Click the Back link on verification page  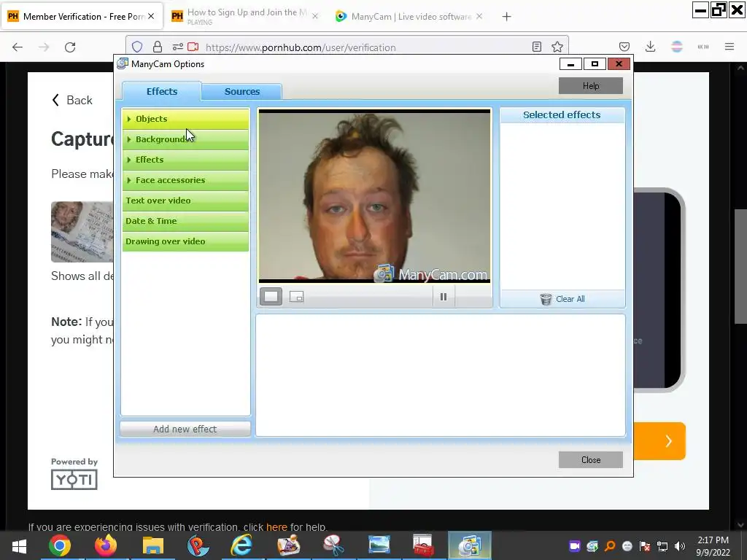point(72,100)
